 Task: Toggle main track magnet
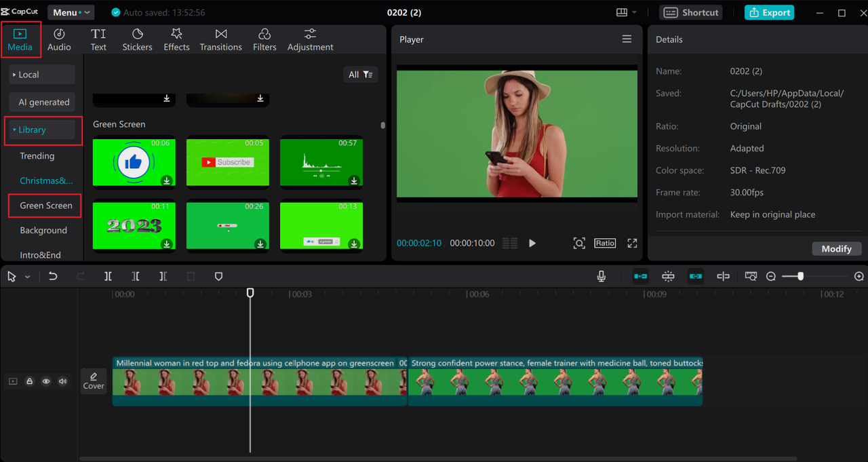(x=640, y=276)
